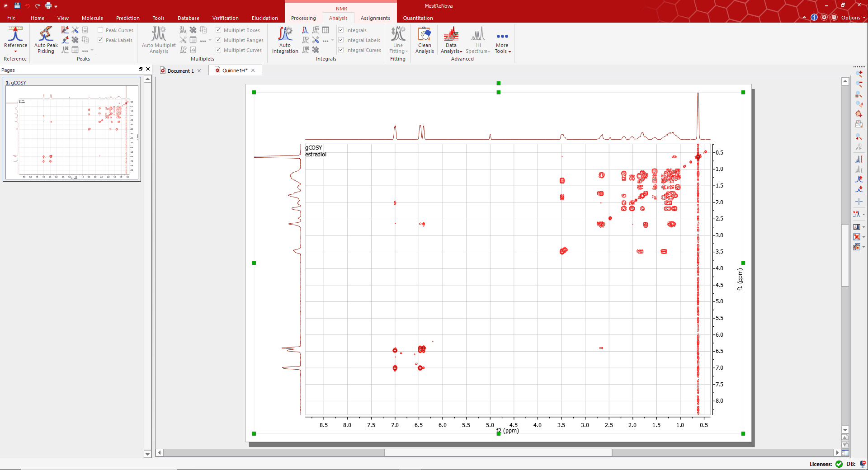Screen dimensions: 868x470
Task: Toggle Multiplet Curves checkbox
Action: point(218,50)
